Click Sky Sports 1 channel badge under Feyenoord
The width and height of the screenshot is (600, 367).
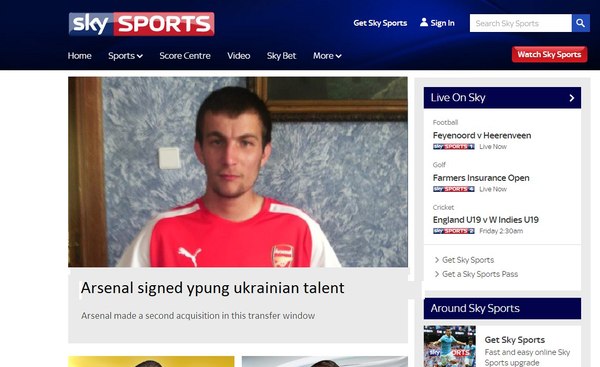point(453,147)
